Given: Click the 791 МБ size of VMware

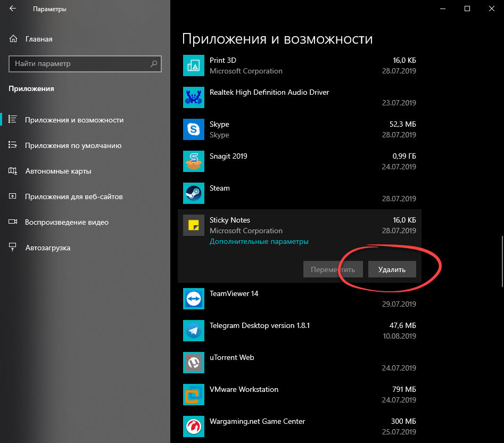Looking at the screenshot, I should pos(404,389).
